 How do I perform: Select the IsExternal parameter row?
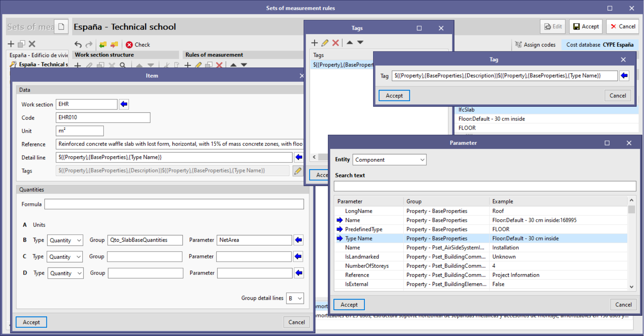481,284
